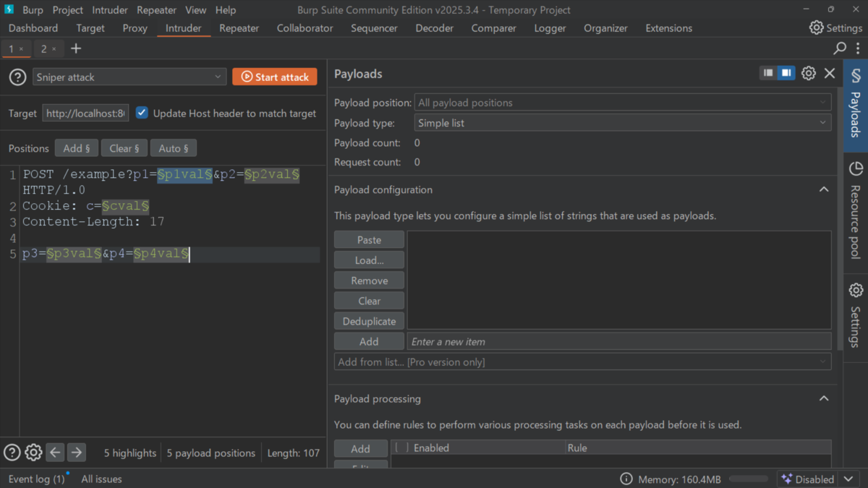Open the Payload type dropdown
This screenshot has width=868, height=488.
tap(623, 123)
